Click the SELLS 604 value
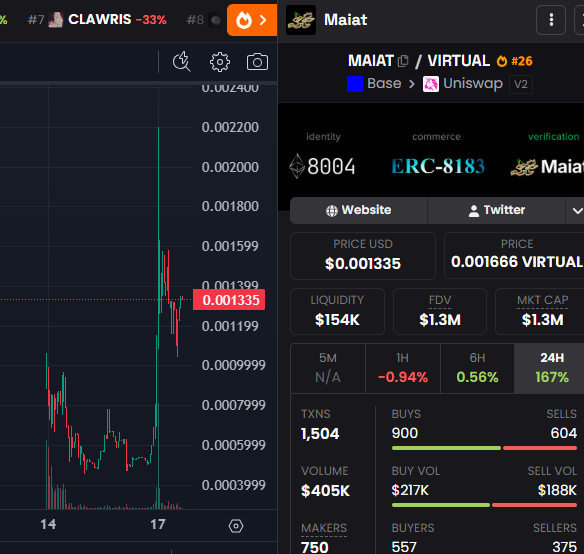The image size is (584, 554). point(564,433)
